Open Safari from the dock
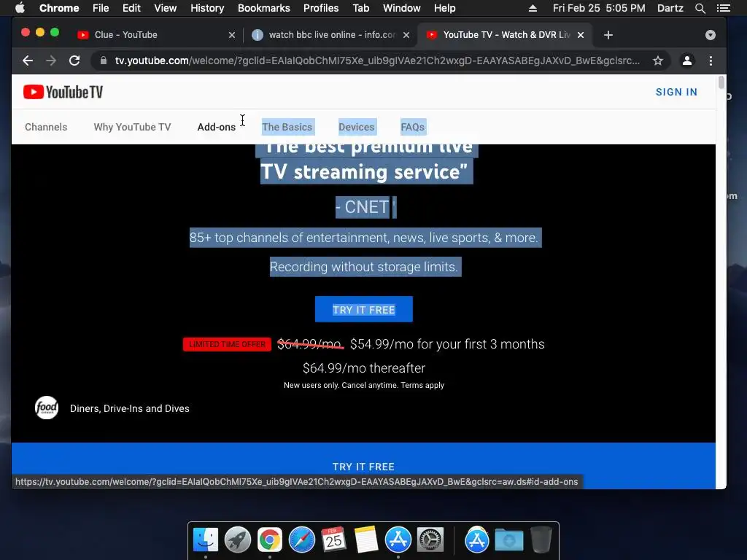747x560 pixels. pyautogui.click(x=301, y=540)
